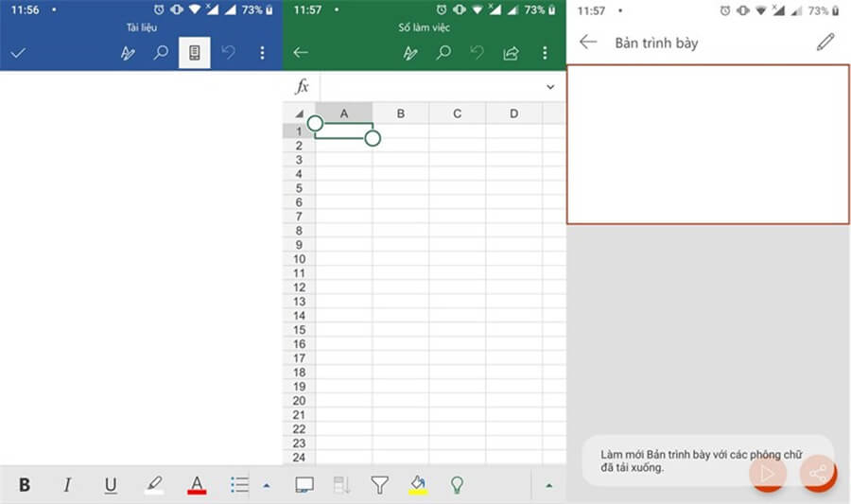The image size is (851, 504).
Task: Go back using the Excel arrow
Action: pyautogui.click(x=301, y=52)
